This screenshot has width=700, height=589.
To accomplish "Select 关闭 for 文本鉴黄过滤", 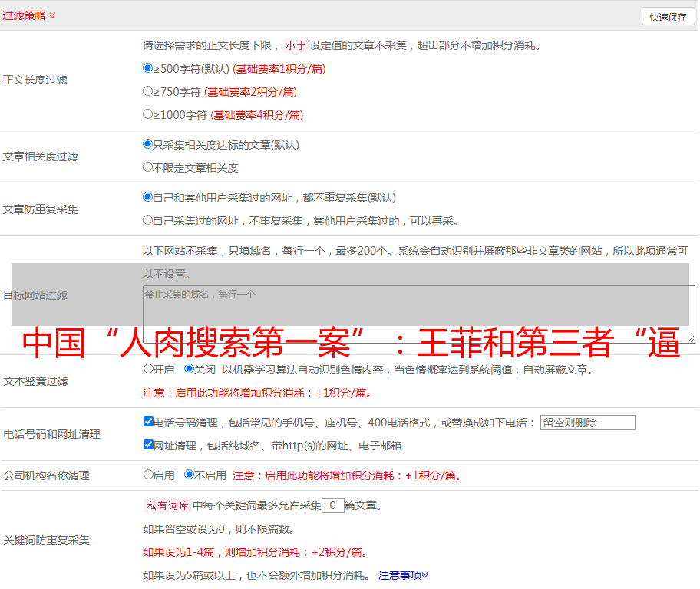I will [x=189, y=369].
